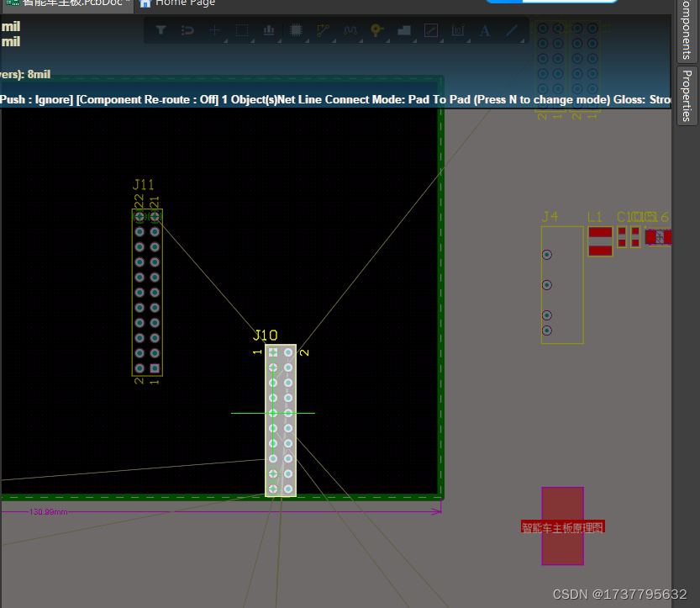Select top-right pad 21 of J11
700x608 pixels.
tap(155, 217)
